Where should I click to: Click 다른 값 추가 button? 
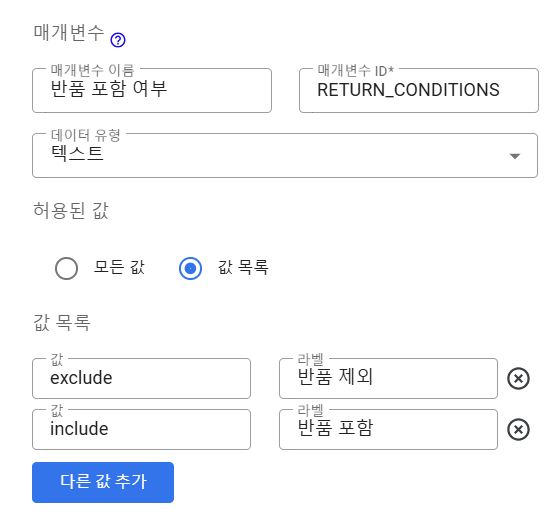coord(103,482)
